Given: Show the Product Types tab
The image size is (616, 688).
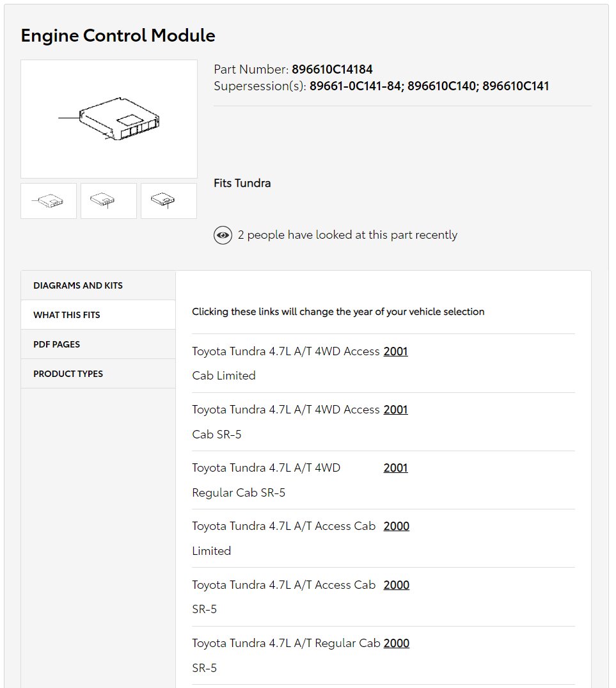Looking at the screenshot, I should [99, 374].
